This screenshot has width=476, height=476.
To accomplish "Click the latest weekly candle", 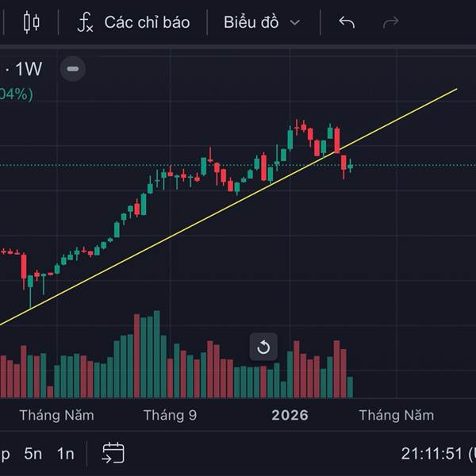I will 350,165.
